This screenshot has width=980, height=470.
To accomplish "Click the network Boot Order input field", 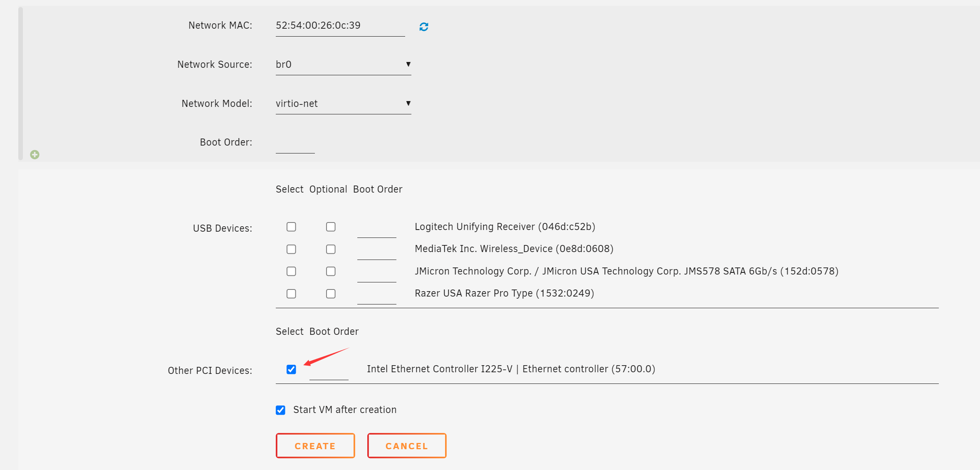I will click(x=295, y=145).
